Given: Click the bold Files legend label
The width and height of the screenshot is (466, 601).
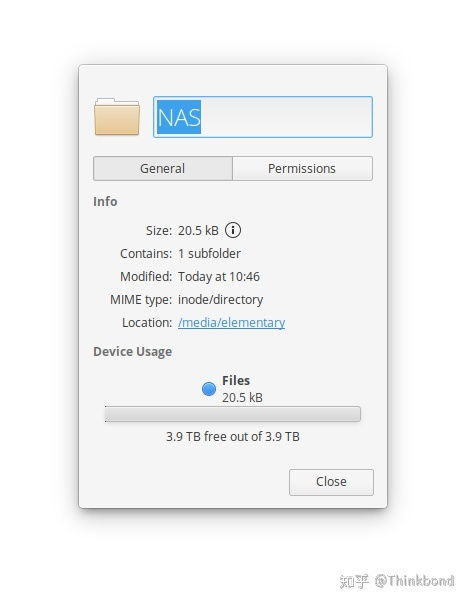Looking at the screenshot, I should tap(236, 381).
